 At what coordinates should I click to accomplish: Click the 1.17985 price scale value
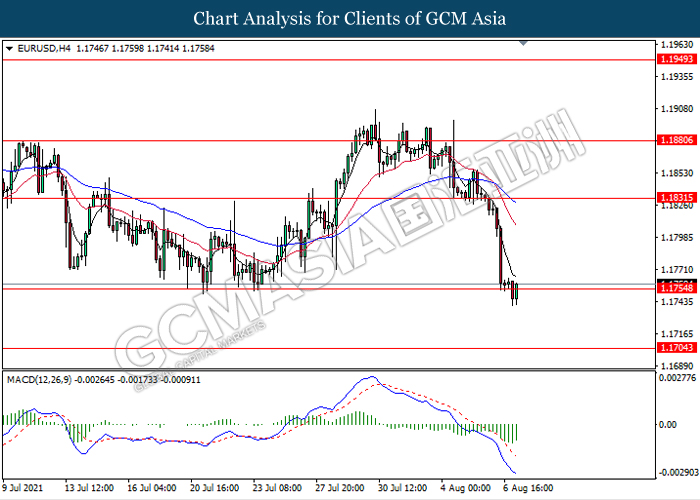click(677, 237)
